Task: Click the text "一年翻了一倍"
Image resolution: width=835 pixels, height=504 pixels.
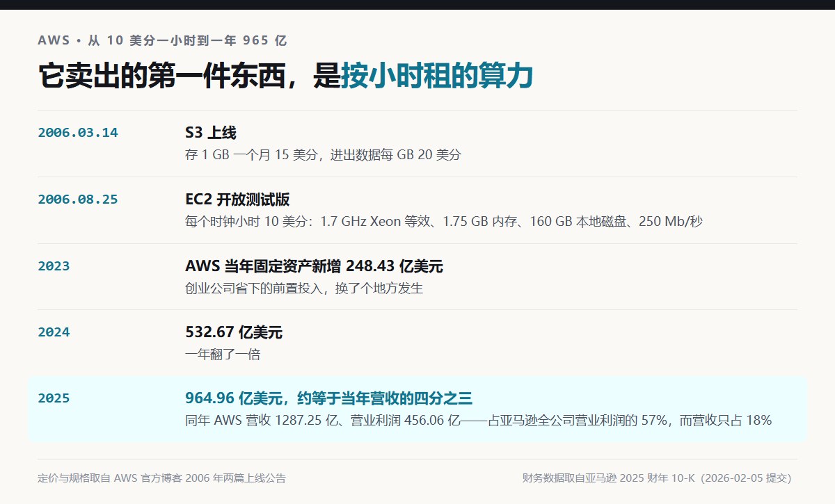Action: (223, 355)
